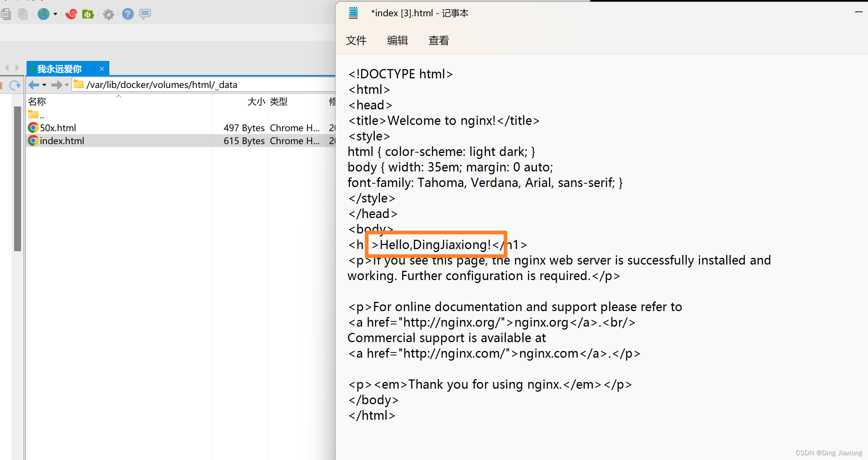Open back history dropdown arrow
The height and width of the screenshot is (460, 868).
pyautogui.click(x=44, y=85)
